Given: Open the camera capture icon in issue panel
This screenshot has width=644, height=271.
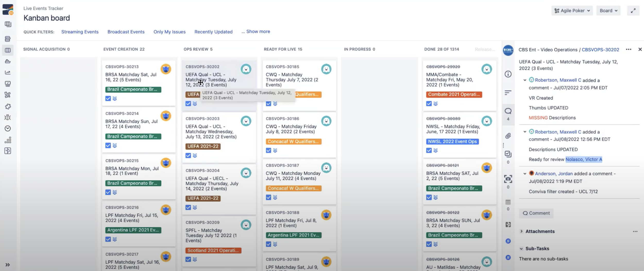Looking at the screenshot, I should click(508, 179).
